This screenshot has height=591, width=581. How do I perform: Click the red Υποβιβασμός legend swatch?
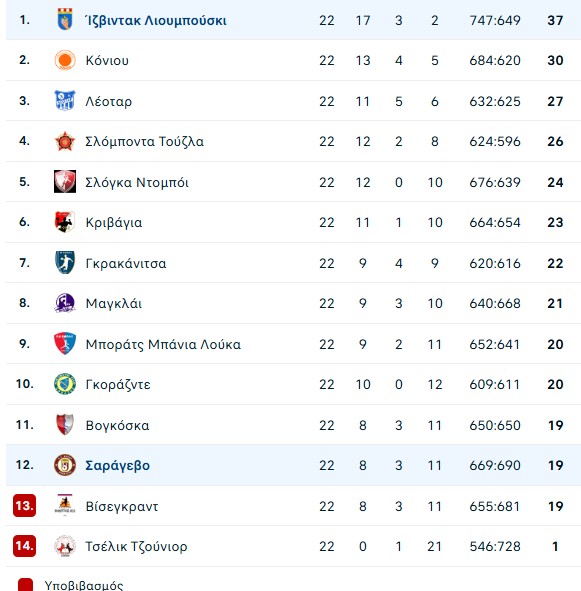point(25,585)
